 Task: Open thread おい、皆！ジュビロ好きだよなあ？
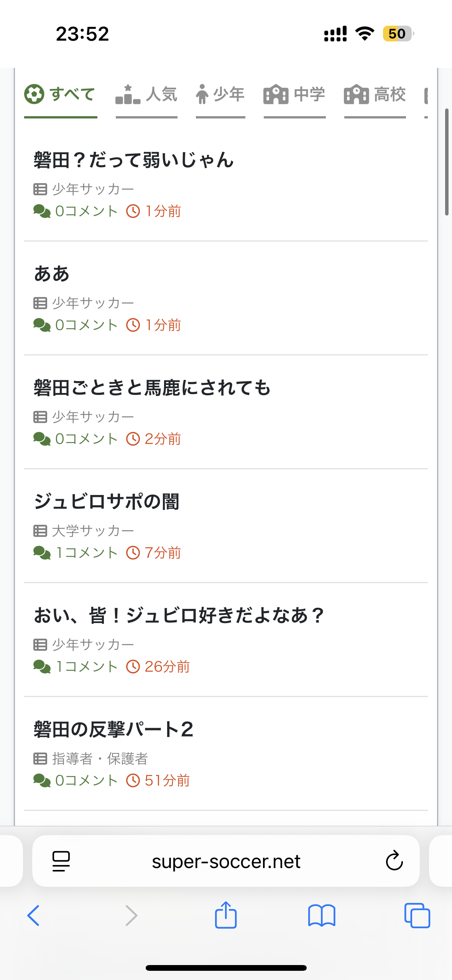point(179,615)
